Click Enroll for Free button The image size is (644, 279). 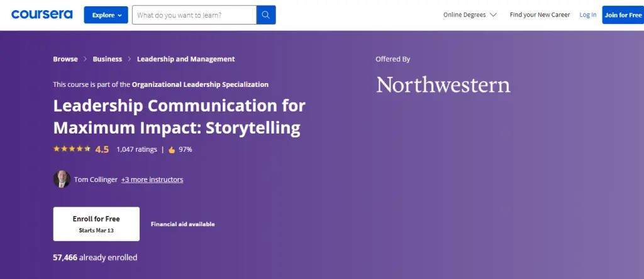point(96,224)
